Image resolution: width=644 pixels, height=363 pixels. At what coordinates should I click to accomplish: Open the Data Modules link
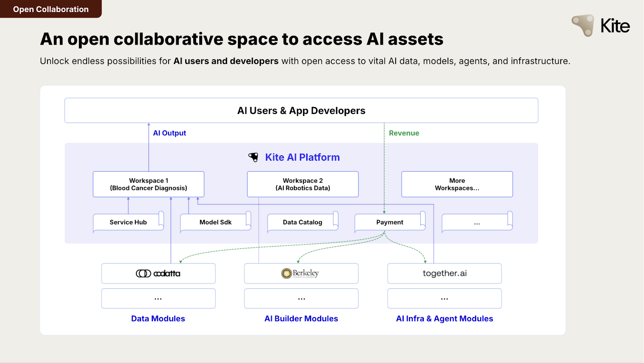point(158,318)
